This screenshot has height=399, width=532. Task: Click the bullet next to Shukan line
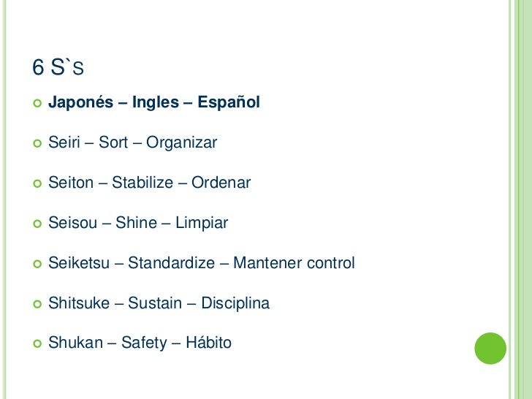[37, 343]
